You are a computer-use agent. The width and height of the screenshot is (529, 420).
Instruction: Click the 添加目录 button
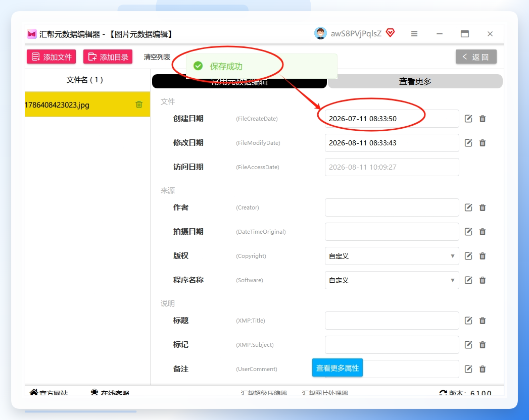click(108, 57)
